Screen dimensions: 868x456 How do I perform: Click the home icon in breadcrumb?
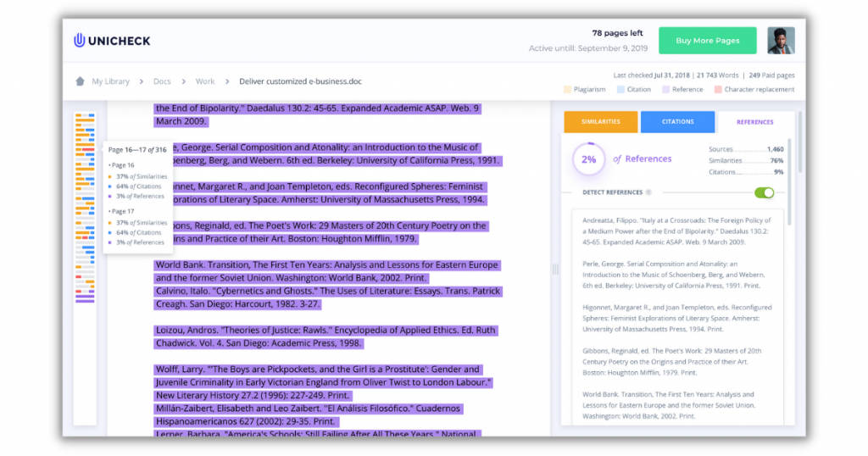(x=80, y=81)
